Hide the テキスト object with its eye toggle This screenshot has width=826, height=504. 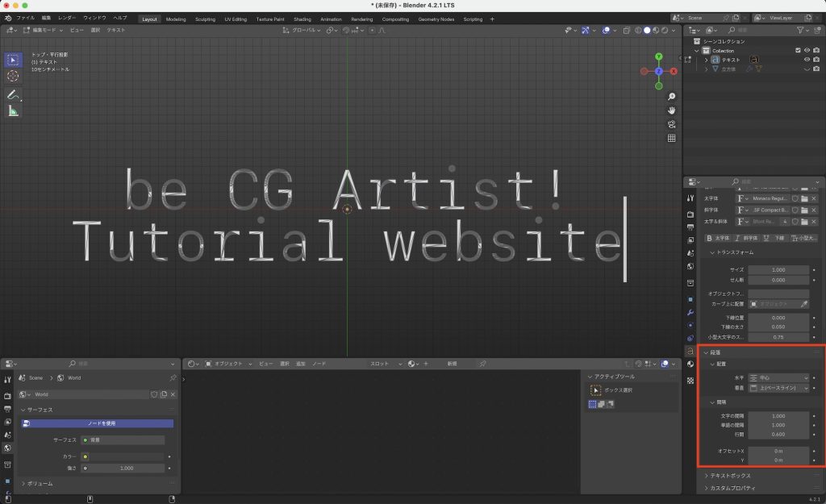tap(807, 60)
